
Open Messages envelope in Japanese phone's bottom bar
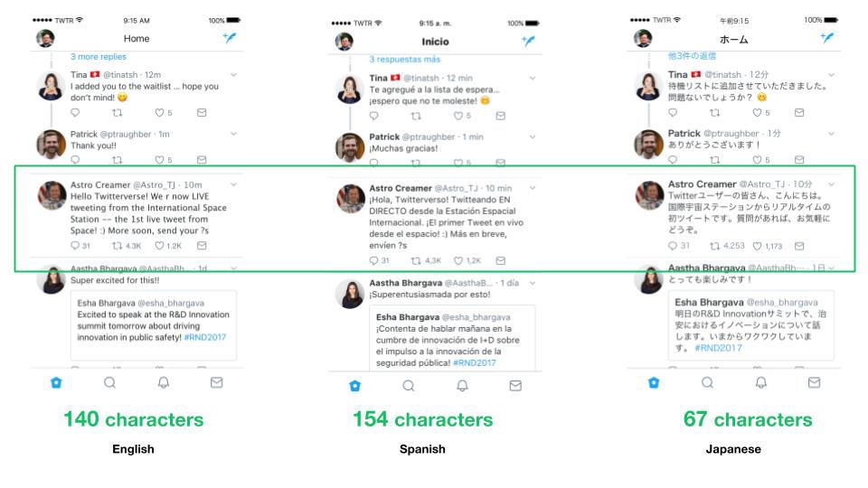(814, 382)
